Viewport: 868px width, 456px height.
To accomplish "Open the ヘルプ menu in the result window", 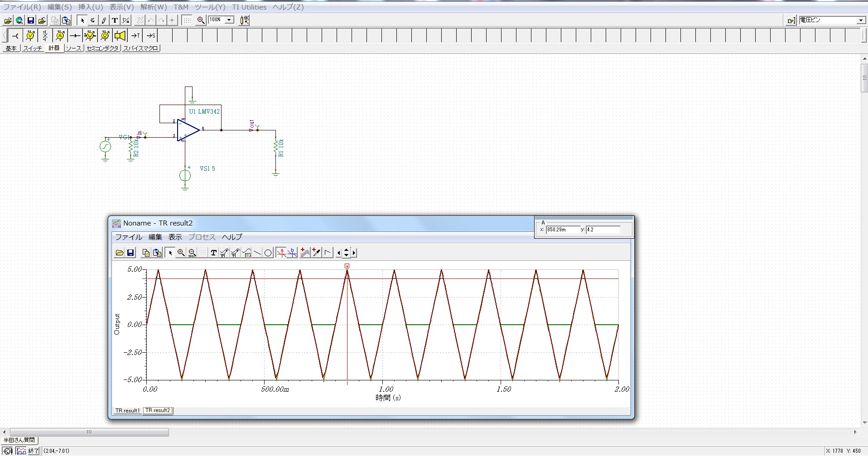I will (232, 237).
